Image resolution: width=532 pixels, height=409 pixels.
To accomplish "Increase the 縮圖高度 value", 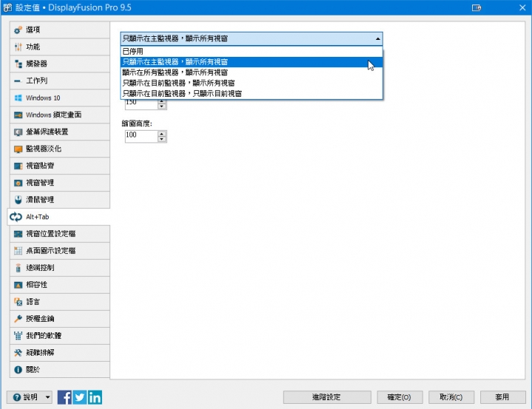I will coord(162,134).
